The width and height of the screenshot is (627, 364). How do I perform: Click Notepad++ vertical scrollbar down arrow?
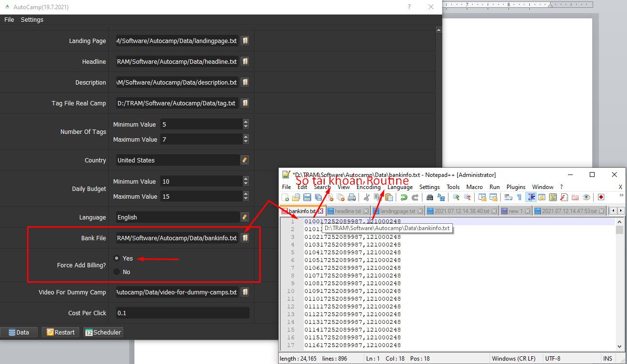[620, 346]
